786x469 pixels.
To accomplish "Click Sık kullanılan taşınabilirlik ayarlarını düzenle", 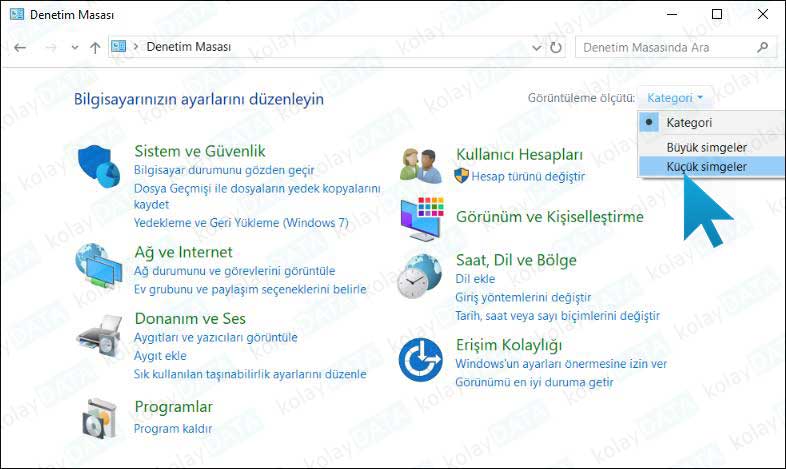I will [x=250, y=374].
